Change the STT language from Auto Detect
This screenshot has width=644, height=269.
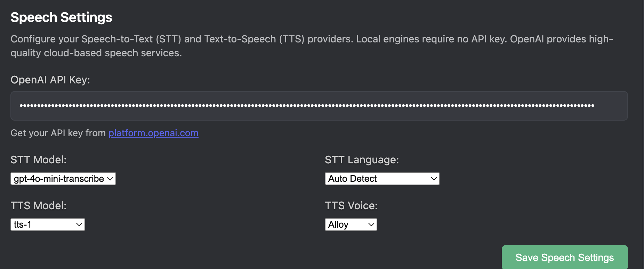point(381,178)
